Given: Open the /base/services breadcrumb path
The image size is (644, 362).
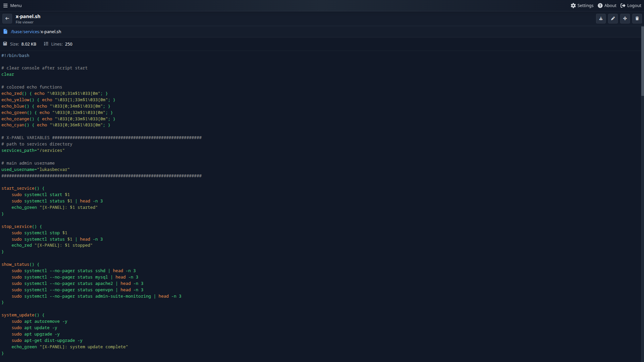Looking at the screenshot, I should (25, 32).
